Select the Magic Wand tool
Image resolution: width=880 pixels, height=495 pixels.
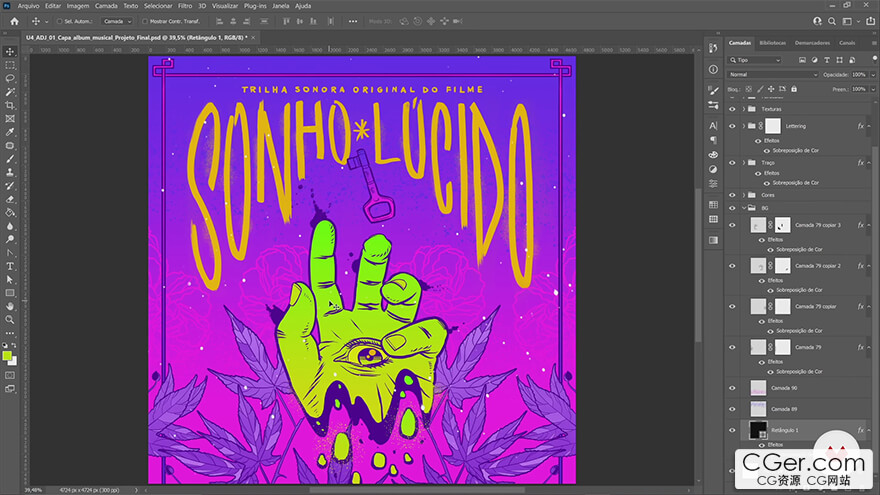click(x=10, y=92)
